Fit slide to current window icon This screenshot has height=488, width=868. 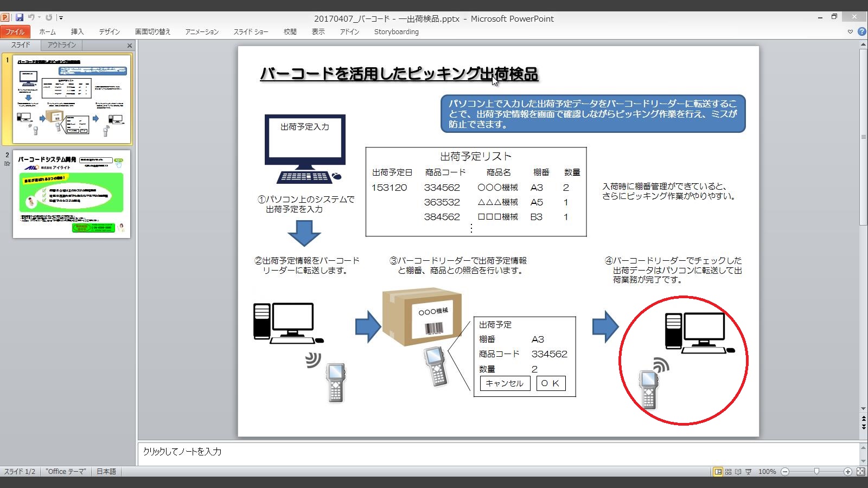click(860, 472)
